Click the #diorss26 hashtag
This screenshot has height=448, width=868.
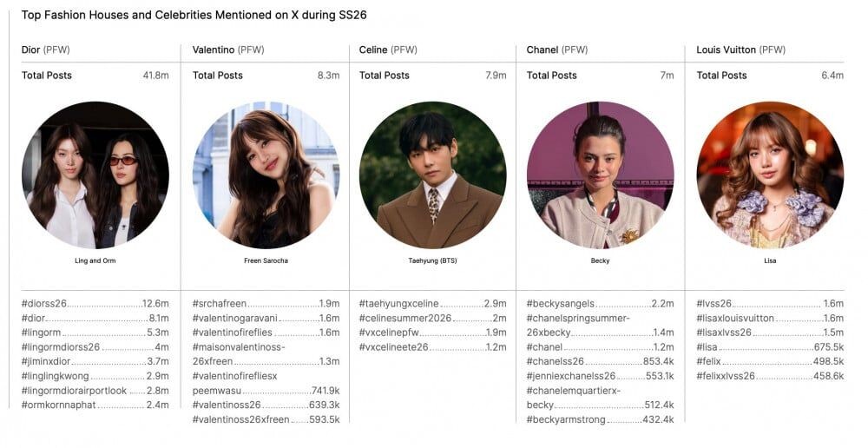point(44,304)
